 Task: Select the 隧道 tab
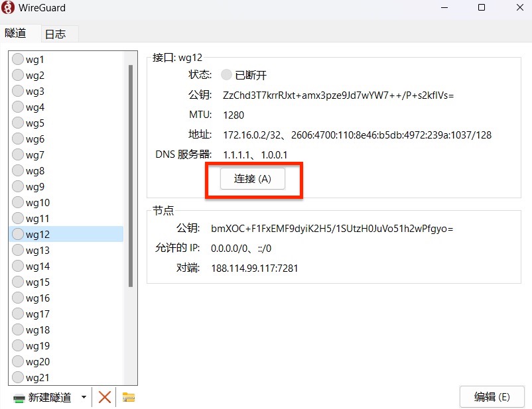(x=16, y=33)
